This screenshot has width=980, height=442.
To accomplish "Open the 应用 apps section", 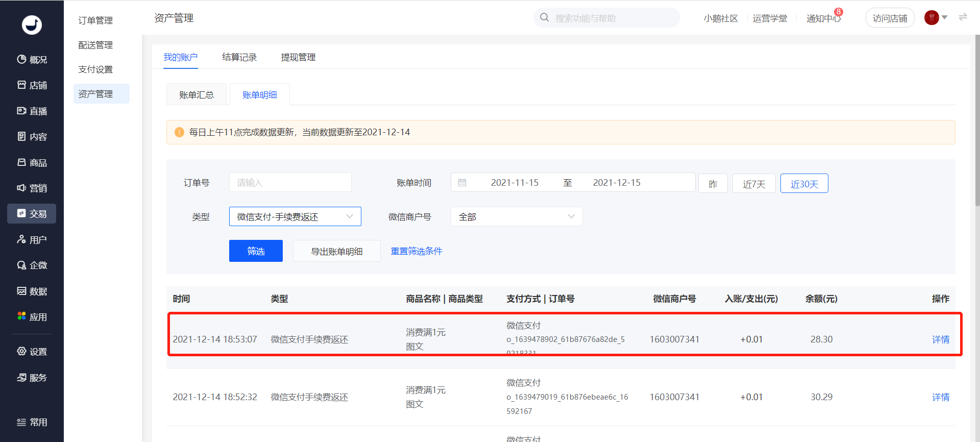I will pos(32,317).
